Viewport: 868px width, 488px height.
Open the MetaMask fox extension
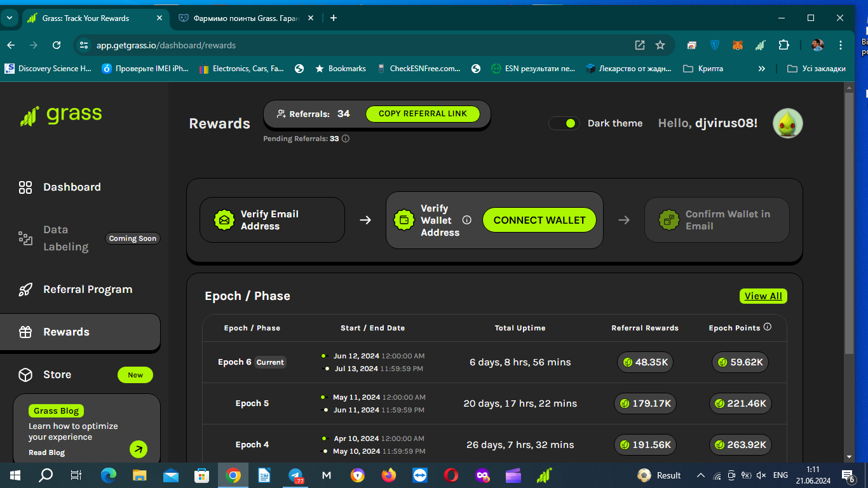[x=738, y=45]
